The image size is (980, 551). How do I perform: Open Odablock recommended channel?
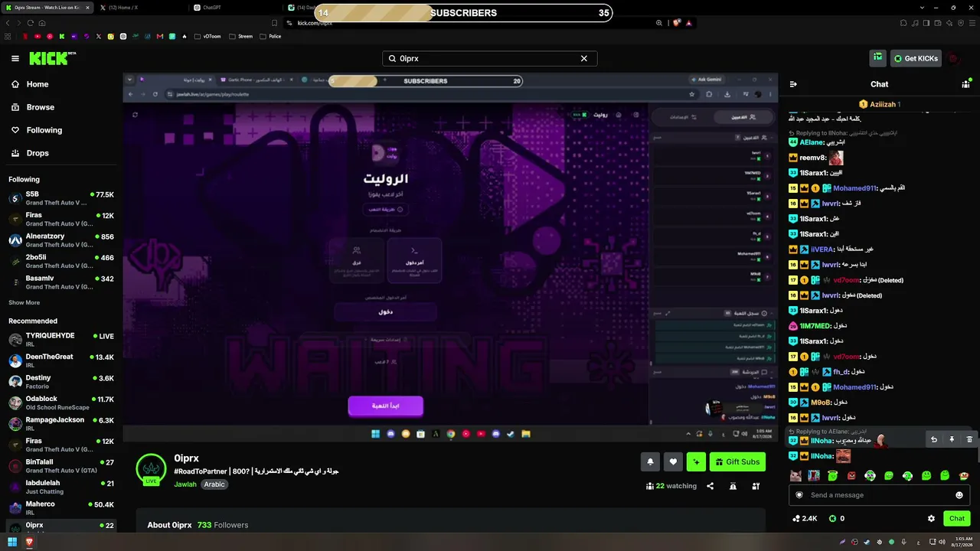tap(61, 403)
